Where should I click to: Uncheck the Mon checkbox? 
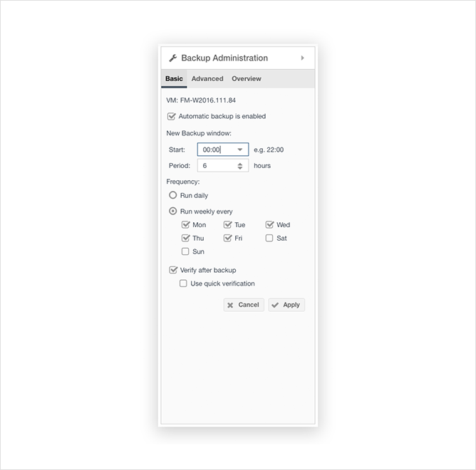pos(185,225)
